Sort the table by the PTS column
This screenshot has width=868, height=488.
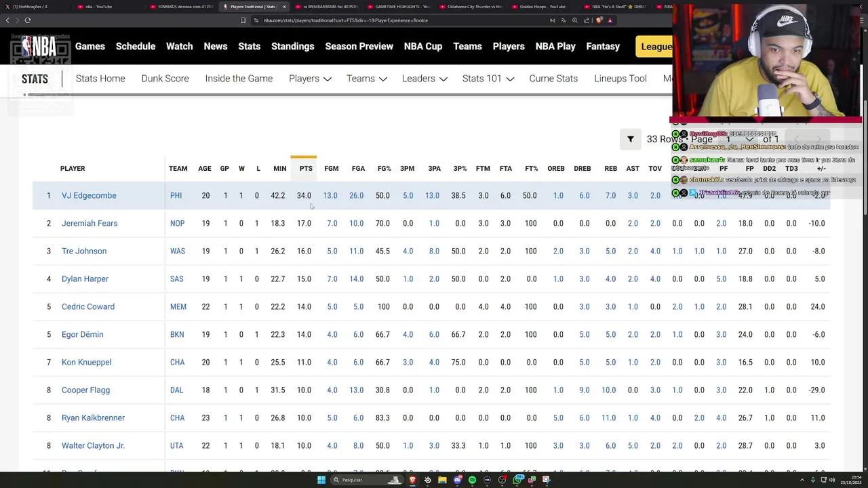click(306, 168)
